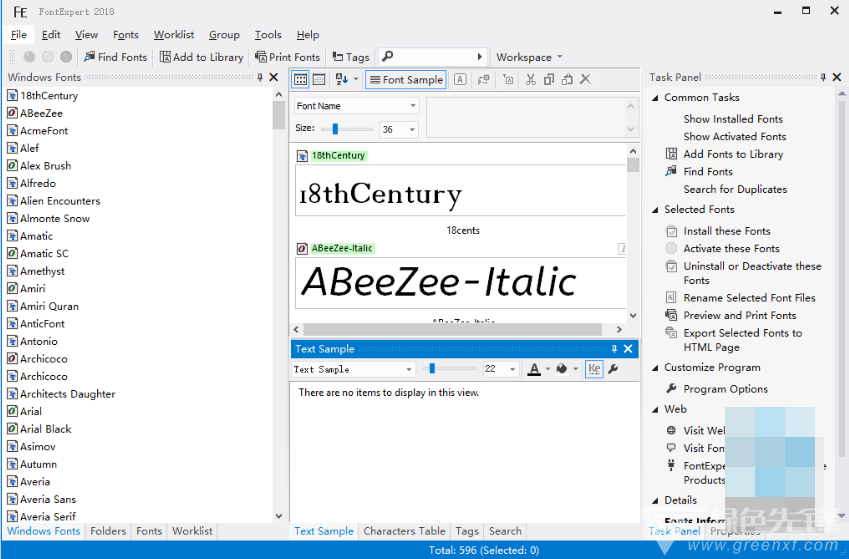Click the Windows Fonts list scroll-down arrow

[x=279, y=516]
